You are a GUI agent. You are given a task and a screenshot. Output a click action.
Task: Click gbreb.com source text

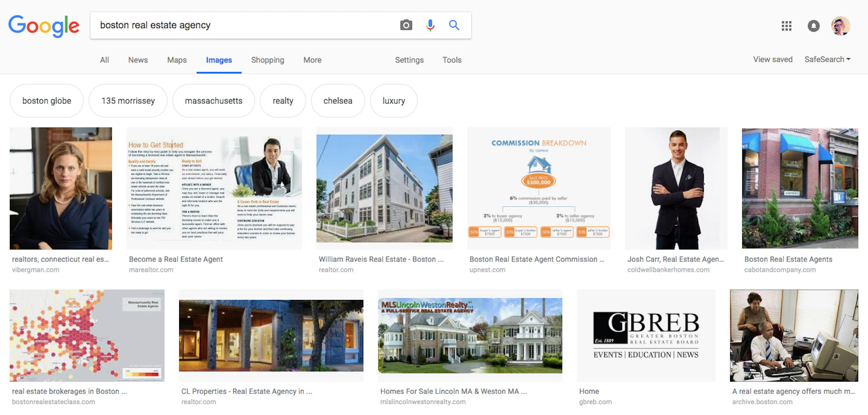595,402
